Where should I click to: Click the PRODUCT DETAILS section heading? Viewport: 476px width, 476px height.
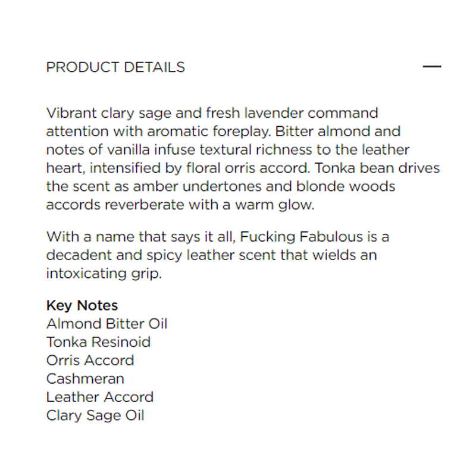point(115,67)
